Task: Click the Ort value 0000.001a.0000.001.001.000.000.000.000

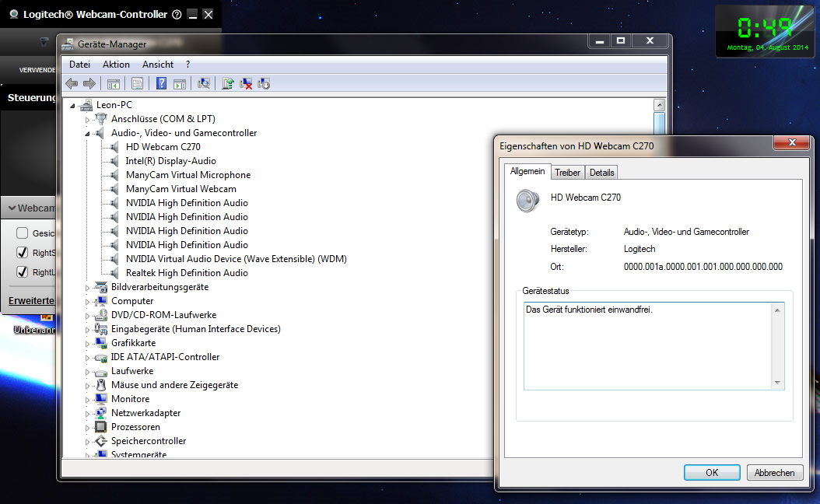Action: pos(703,267)
